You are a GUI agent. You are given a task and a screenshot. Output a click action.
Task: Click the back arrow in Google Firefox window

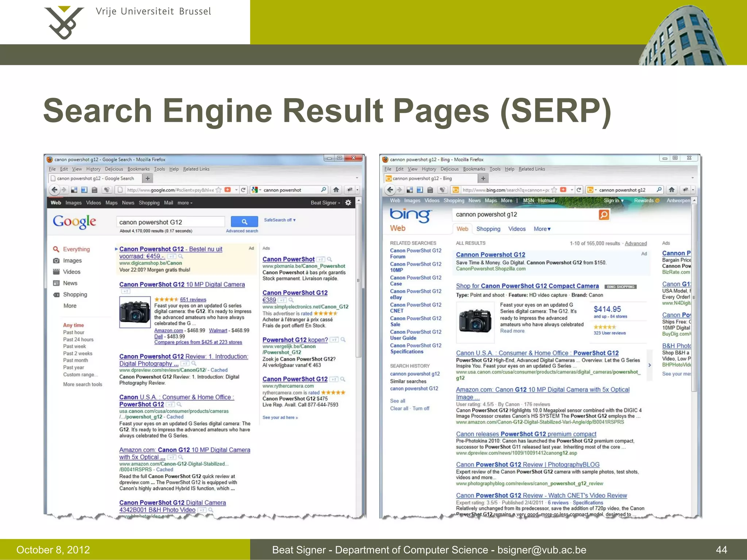[54, 190]
